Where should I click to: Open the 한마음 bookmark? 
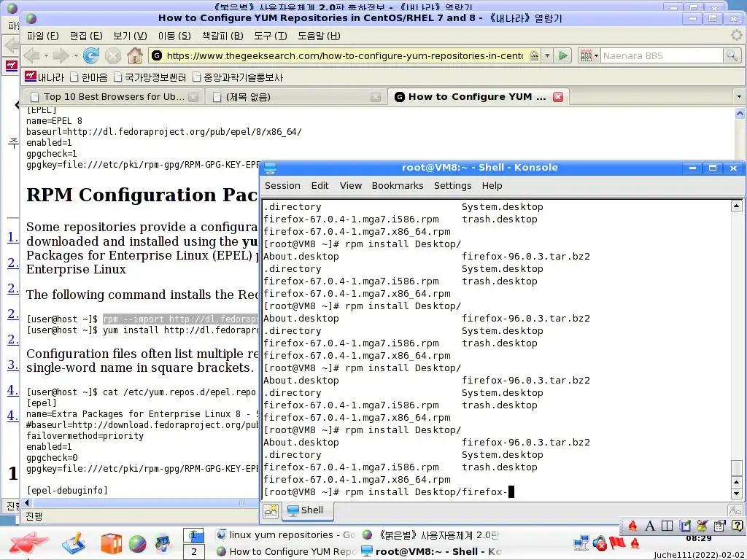coord(88,77)
